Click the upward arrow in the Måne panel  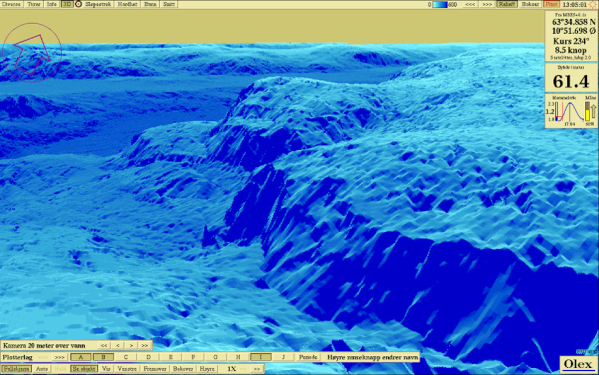point(593,111)
